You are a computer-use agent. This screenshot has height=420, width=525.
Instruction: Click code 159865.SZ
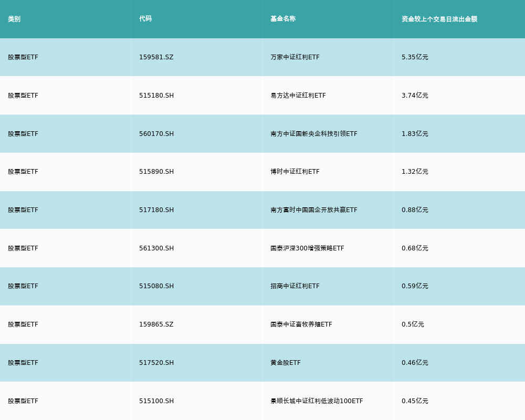(156, 324)
